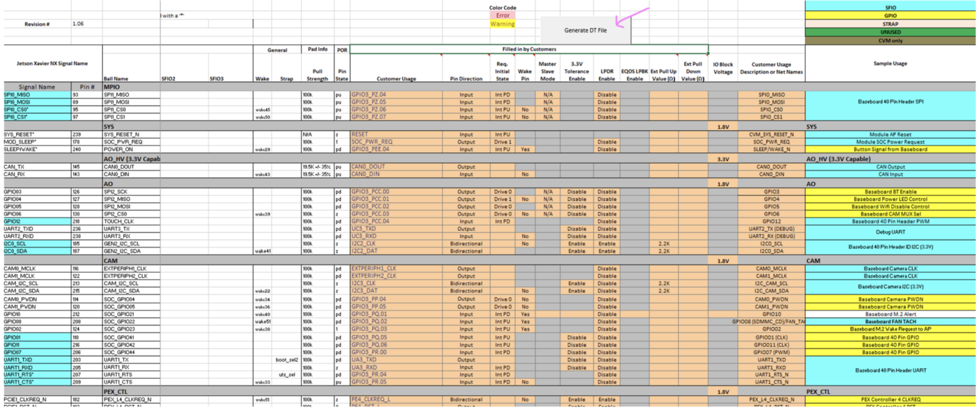The image size is (980, 410).
Task: Select the CAN0_DIN customer usage cell
Action: click(x=396, y=174)
